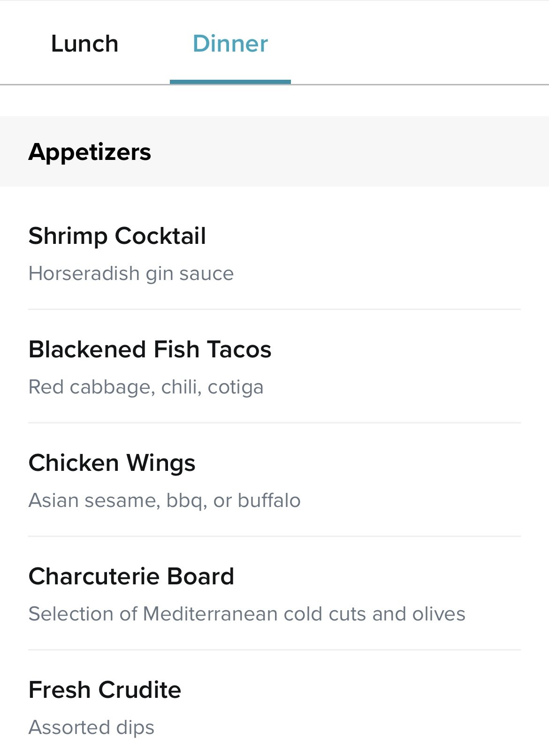Click the word Tacos in second item
The image size is (549, 756).
coord(239,349)
